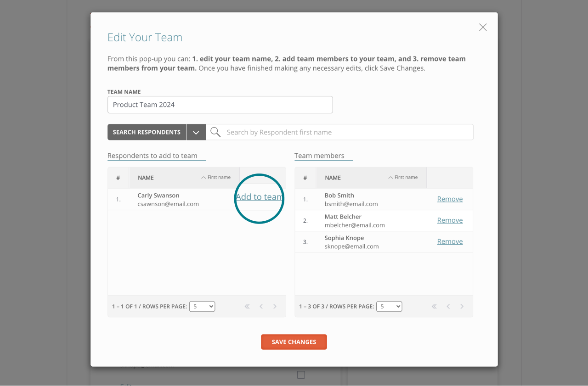Click the TEAM NAME label
Image resolution: width=588 pixels, height=386 pixels.
124,92
